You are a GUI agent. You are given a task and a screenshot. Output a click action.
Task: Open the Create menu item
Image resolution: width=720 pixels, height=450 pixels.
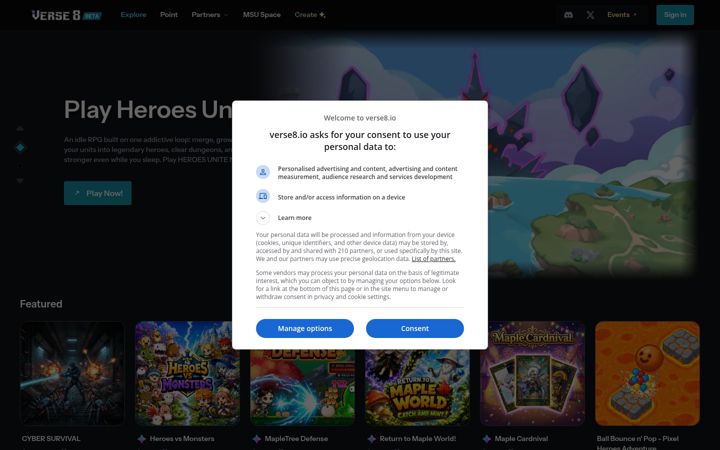coord(310,15)
